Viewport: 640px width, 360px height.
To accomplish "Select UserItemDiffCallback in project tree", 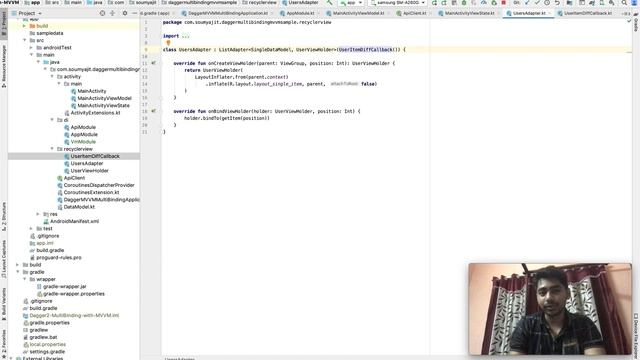I will pyautogui.click(x=95, y=156).
